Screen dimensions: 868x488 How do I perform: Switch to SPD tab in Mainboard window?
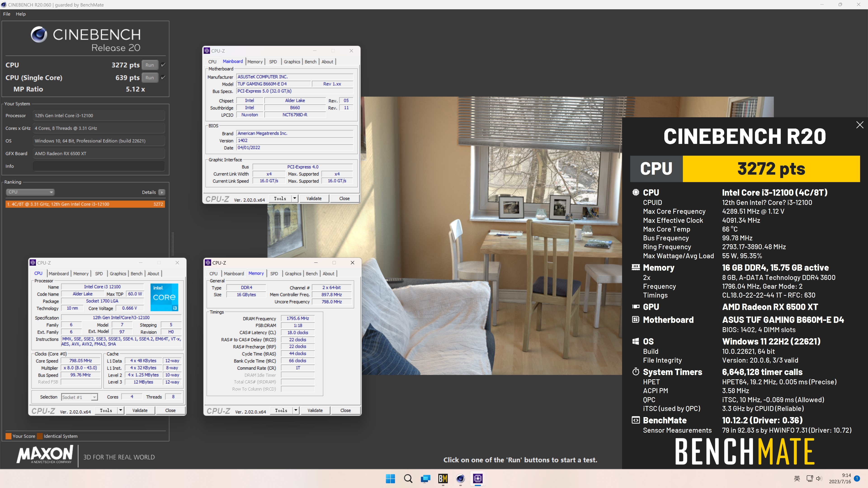coord(273,62)
